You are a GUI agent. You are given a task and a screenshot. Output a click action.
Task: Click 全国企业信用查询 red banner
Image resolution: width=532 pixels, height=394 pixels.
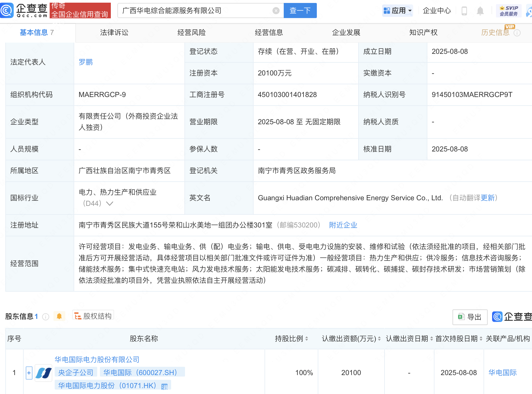(x=80, y=11)
